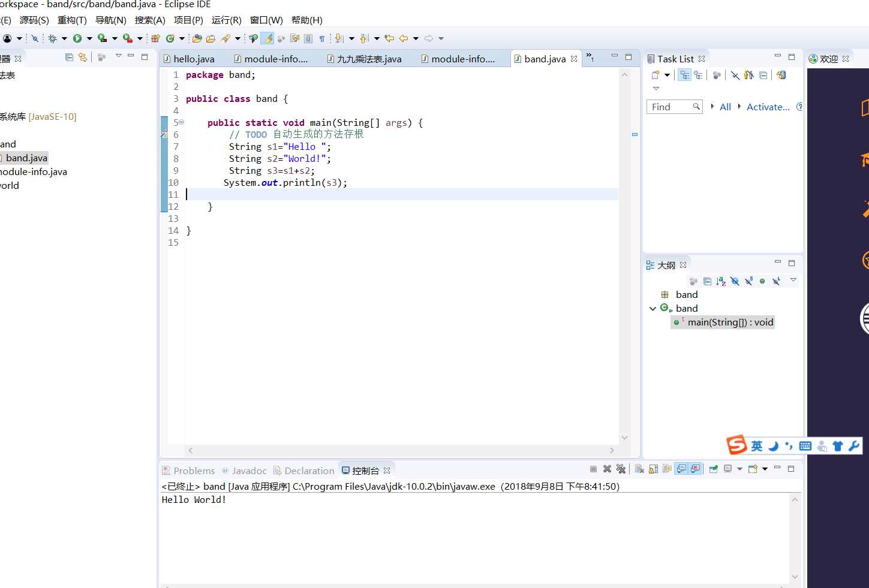Click the Find field in Task List

point(674,107)
